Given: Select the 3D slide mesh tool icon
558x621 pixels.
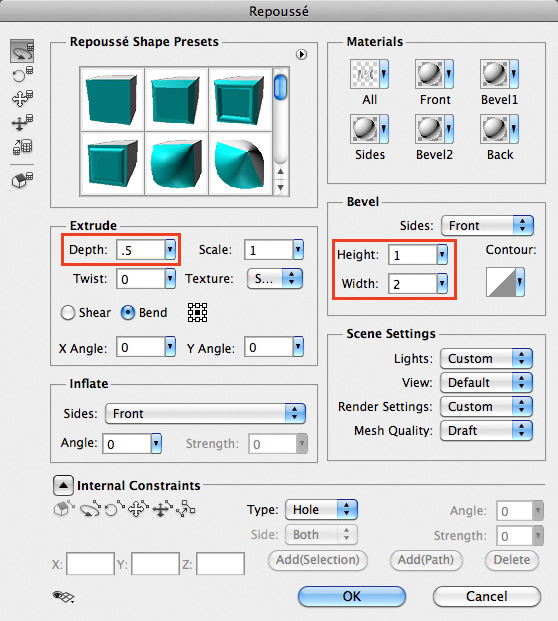Looking at the screenshot, I should (x=22, y=122).
